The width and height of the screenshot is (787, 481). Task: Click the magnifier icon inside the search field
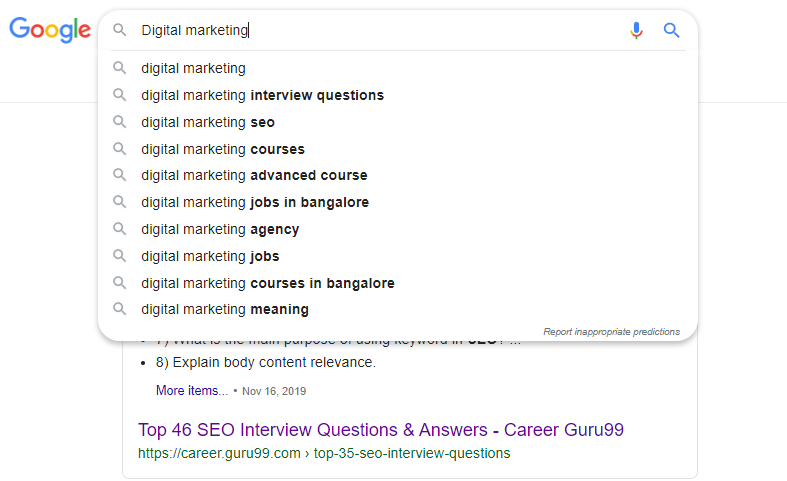(120, 31)
